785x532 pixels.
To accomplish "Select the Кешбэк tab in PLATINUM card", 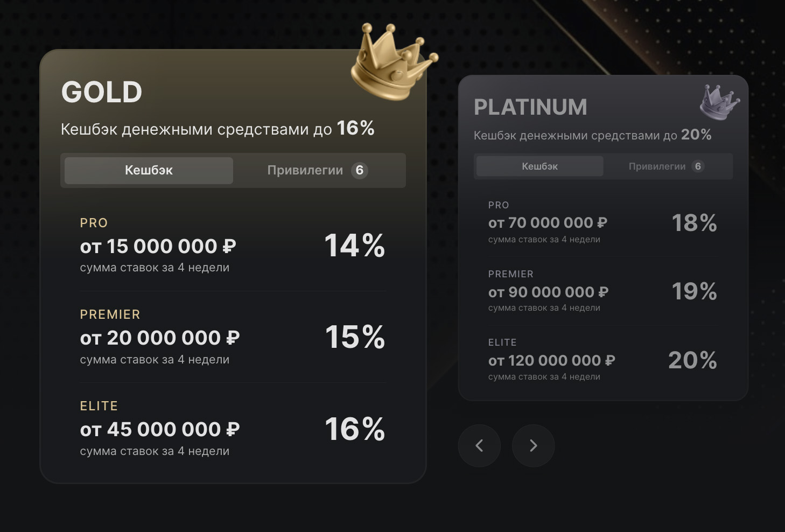I will pyautogui.click(x=539, y=166).
